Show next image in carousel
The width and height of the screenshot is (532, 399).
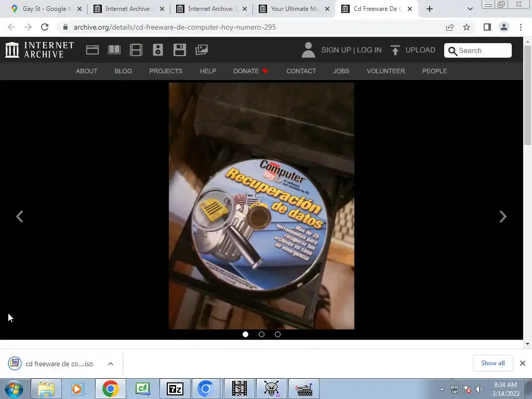click(503, 217)
